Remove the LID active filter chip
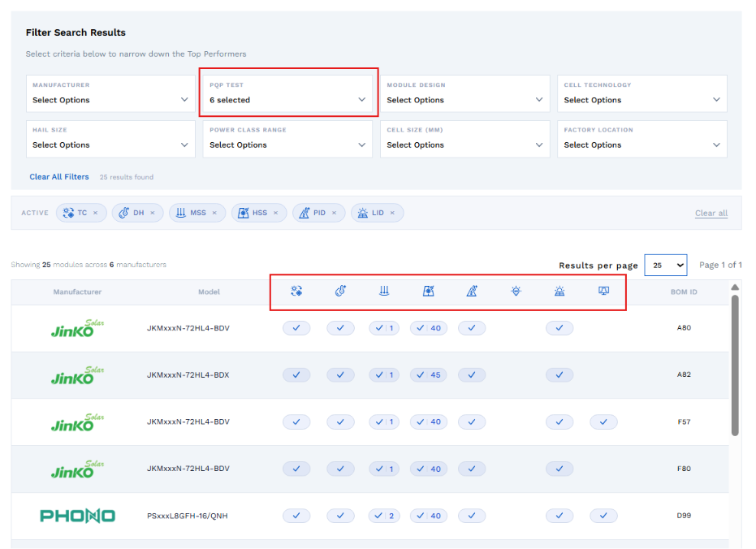The image size is (756, 549). 392,213
